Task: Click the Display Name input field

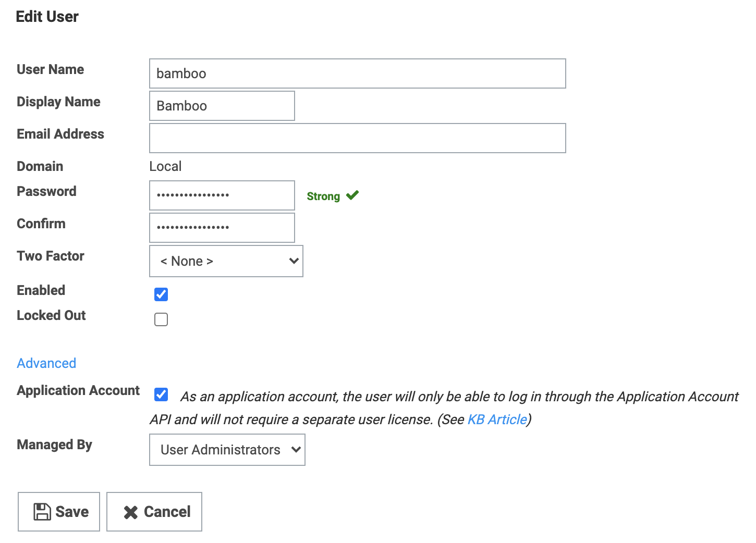Action: click(x=222, y=106)
